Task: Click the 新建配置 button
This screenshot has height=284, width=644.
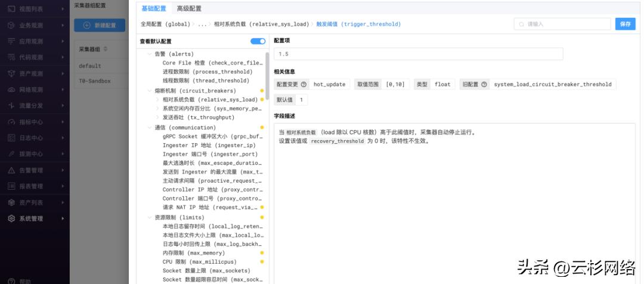Action: click(99, 25)
